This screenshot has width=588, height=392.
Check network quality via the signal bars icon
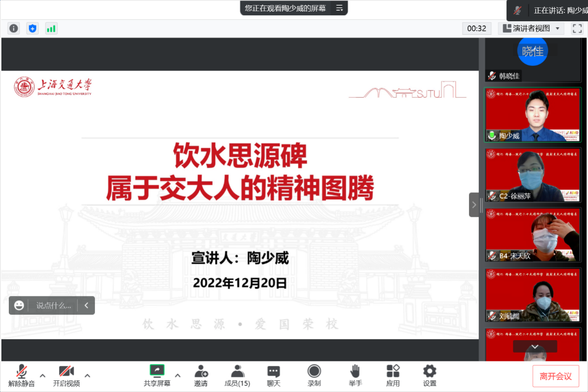pos(51,28)
